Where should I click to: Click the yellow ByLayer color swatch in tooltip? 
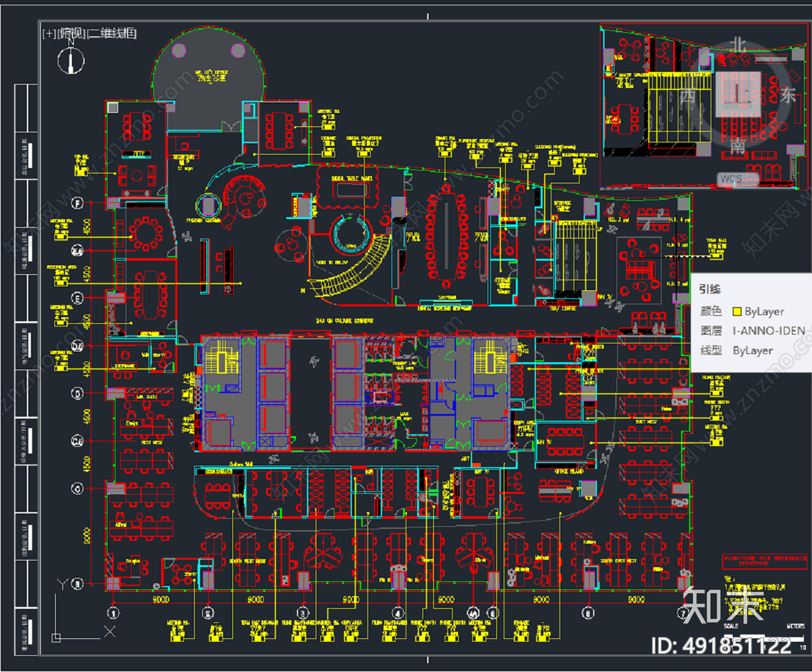737,312
